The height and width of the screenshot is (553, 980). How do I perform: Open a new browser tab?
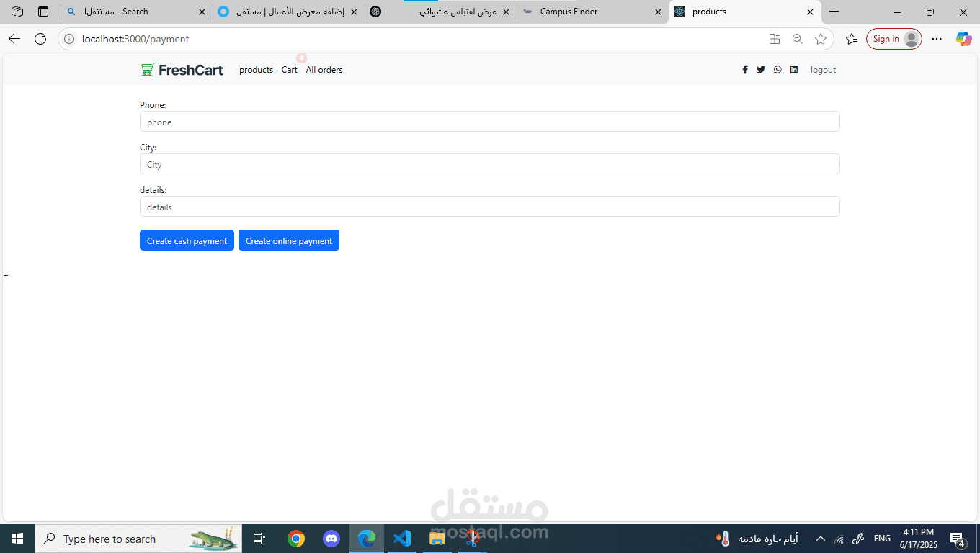[834, 12]
